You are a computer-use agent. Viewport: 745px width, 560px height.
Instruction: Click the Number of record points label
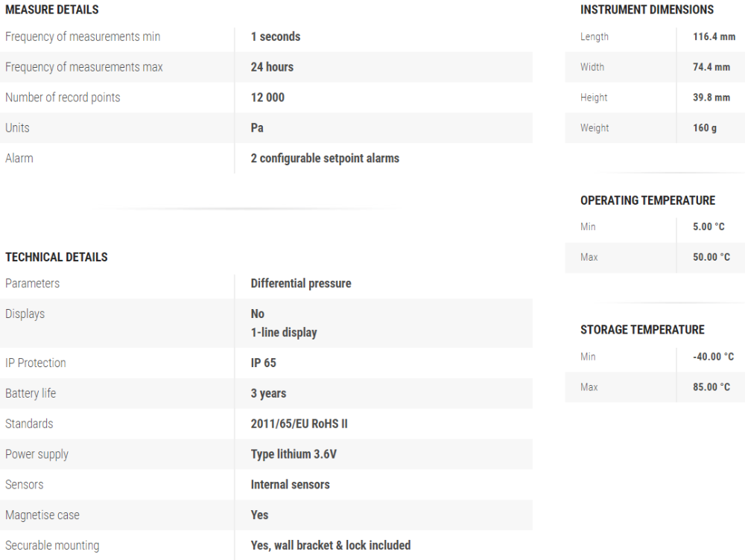pyautogui.click(x=63, y=98)
